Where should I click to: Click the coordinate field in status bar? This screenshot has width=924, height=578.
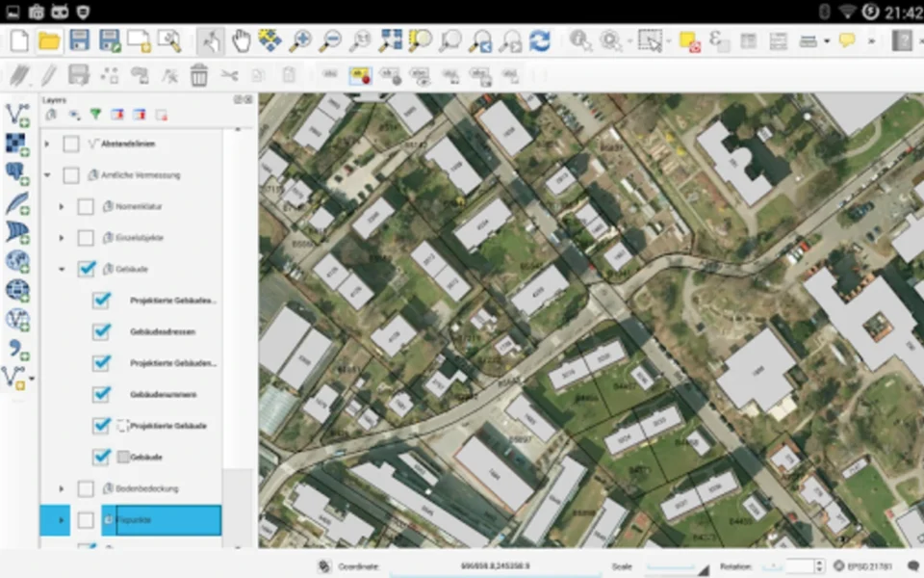495,566
